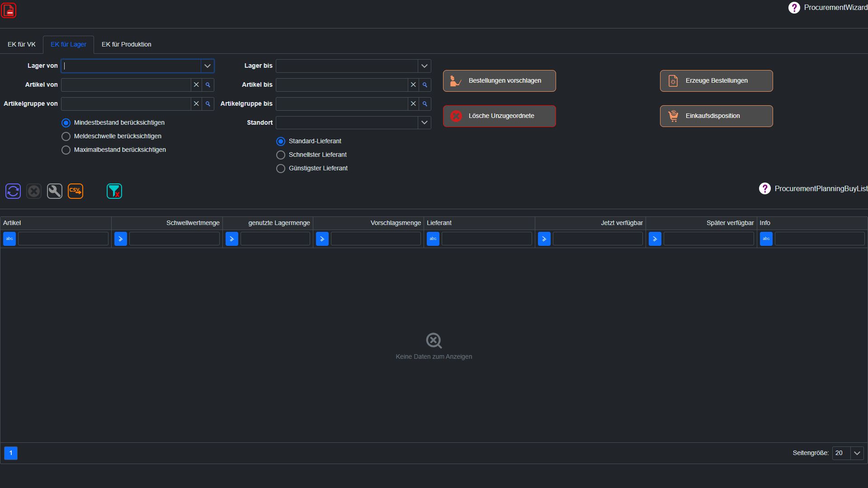
Task: Clear the Artikelgruppe bis field
Action: (x=413, y=104)
